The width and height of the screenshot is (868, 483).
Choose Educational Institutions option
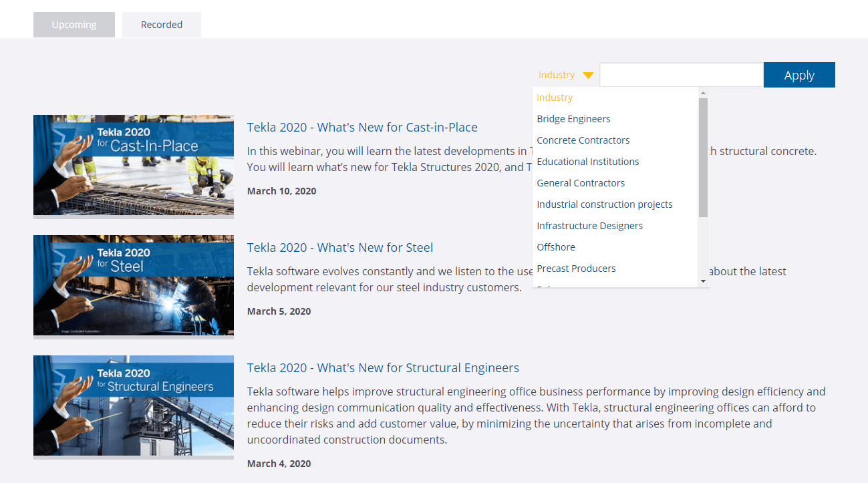tap(615, 162)
